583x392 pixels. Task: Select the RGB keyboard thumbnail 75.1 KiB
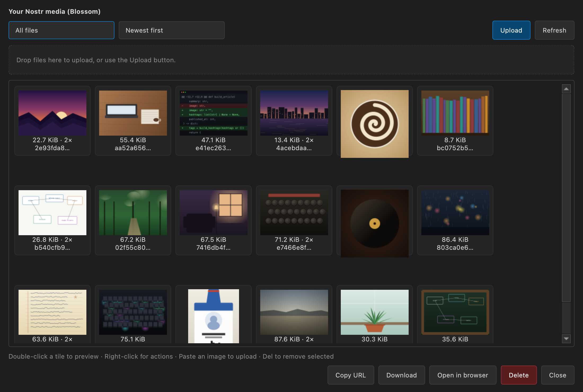[x=133, y=312]
